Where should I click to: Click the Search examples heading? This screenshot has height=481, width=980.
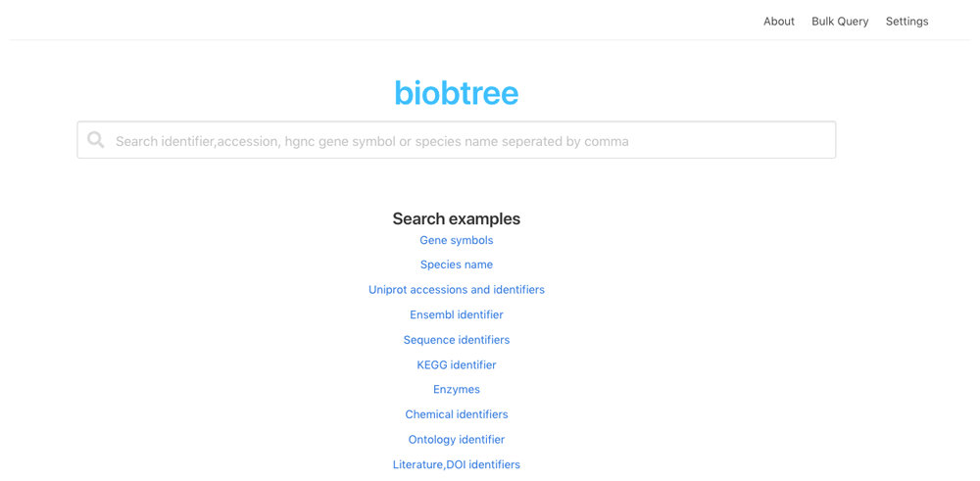click(456, 218)
